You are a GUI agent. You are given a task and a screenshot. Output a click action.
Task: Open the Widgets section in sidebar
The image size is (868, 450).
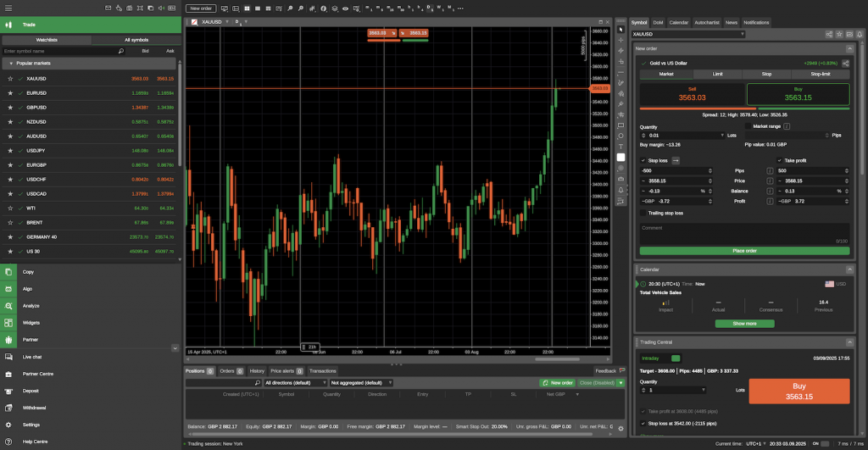(91, 323)
